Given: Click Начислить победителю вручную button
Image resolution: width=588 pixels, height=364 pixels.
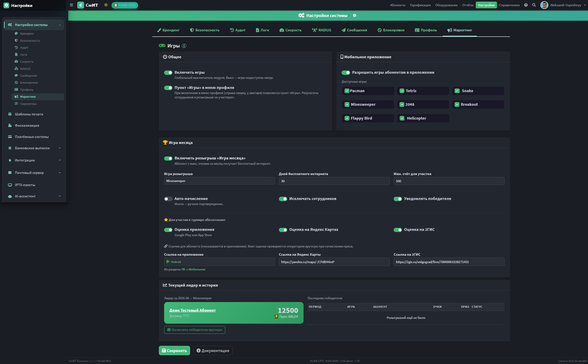Looking at the screenshot, I should (195, 330).
